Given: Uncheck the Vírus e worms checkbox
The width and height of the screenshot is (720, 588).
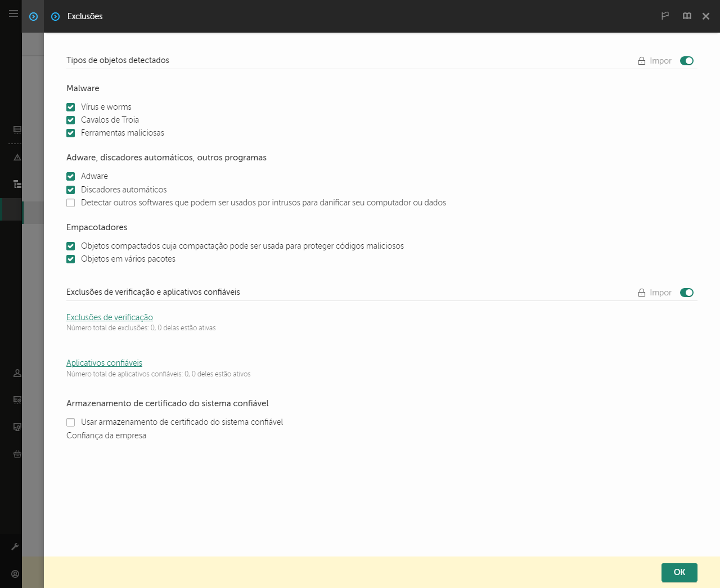Looking at the screenshot, I should click(x=71, y=107).
